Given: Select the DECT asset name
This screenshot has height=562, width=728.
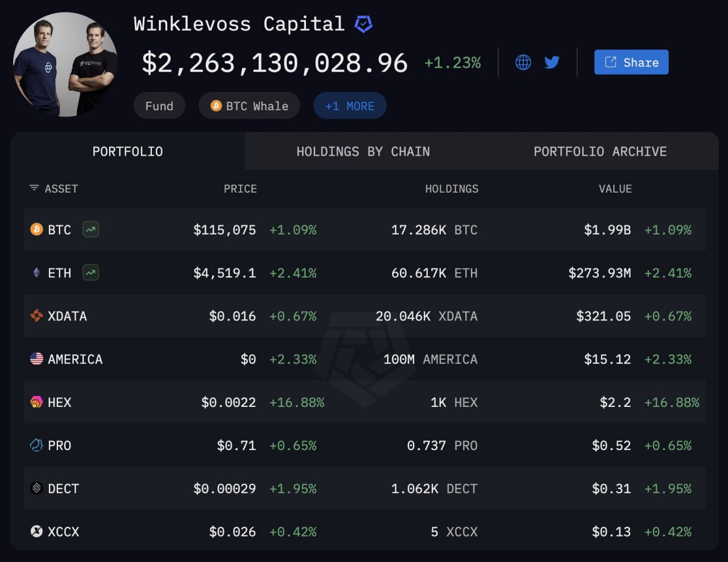Looking at the screenshot, I should tap(63, 489).
